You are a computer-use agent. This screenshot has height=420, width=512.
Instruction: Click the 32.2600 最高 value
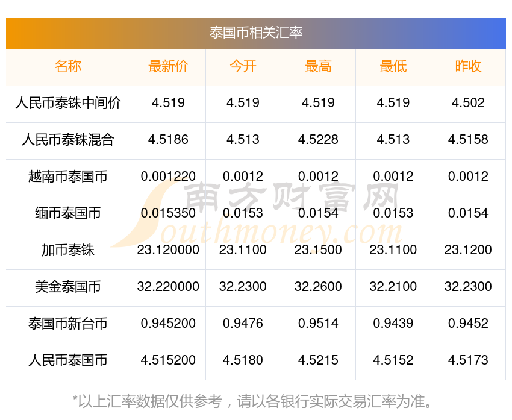(x=318, y=287)
